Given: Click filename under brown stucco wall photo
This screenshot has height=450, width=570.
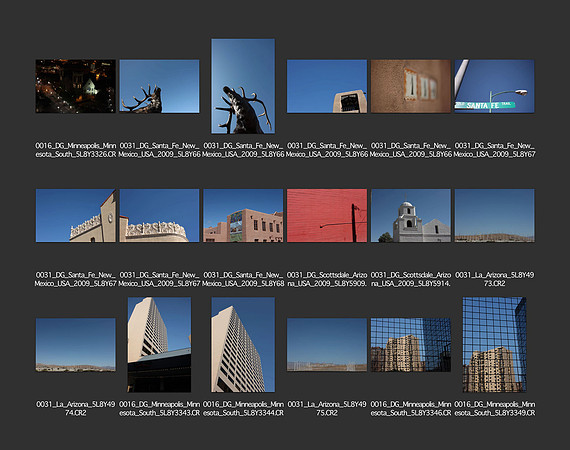Looking at the screenshot, I should pyautogui.click(x=411, y=150).
